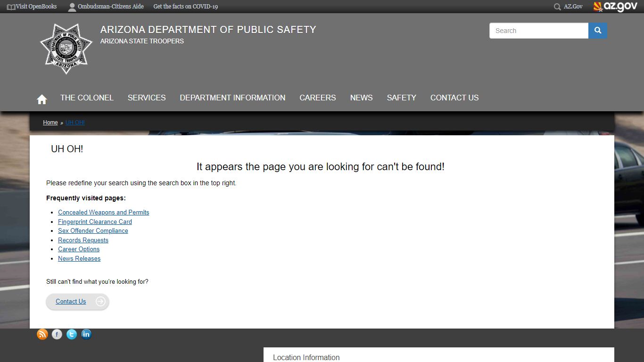Image resolution: width=644 pixels, height=362 pixels.
Task: Click the page can't be found message
Action: point(321,166)
